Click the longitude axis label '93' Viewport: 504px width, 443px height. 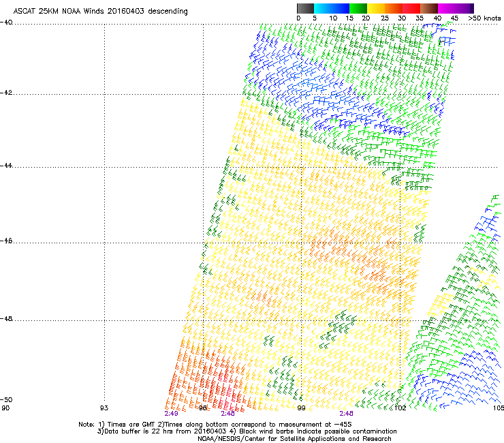[104, 408]
